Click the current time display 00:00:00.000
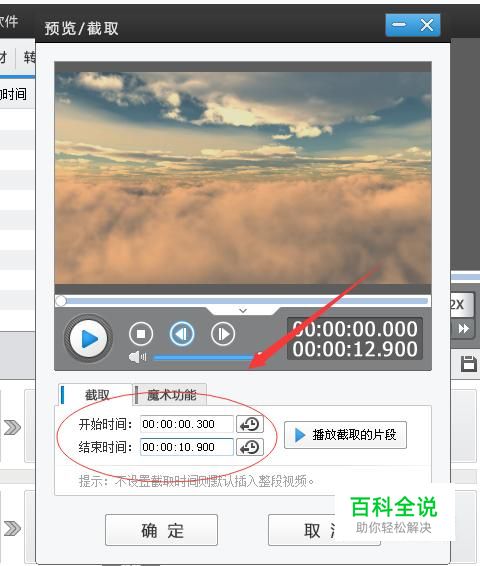This screenshot has width=480, height=566. coord(355,329)
